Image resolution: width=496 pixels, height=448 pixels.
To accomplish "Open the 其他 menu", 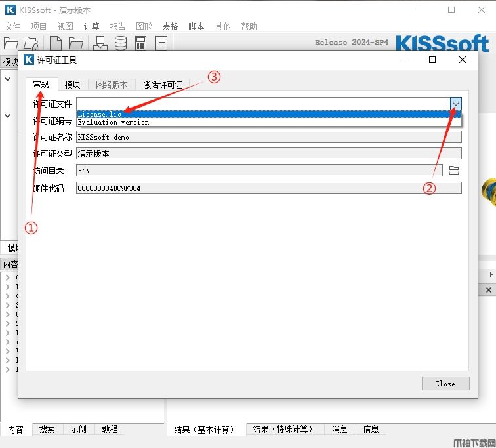I will [222, 26].
